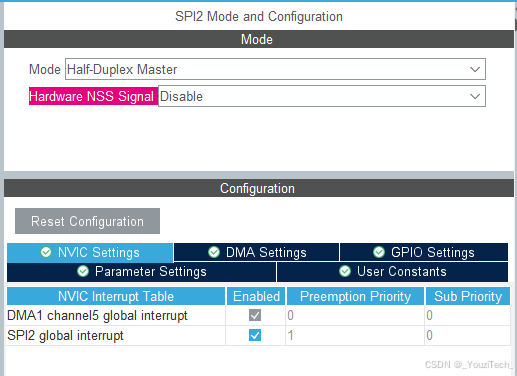Click the SPI2 Mode and Configuration title

(x=259, y=16)
